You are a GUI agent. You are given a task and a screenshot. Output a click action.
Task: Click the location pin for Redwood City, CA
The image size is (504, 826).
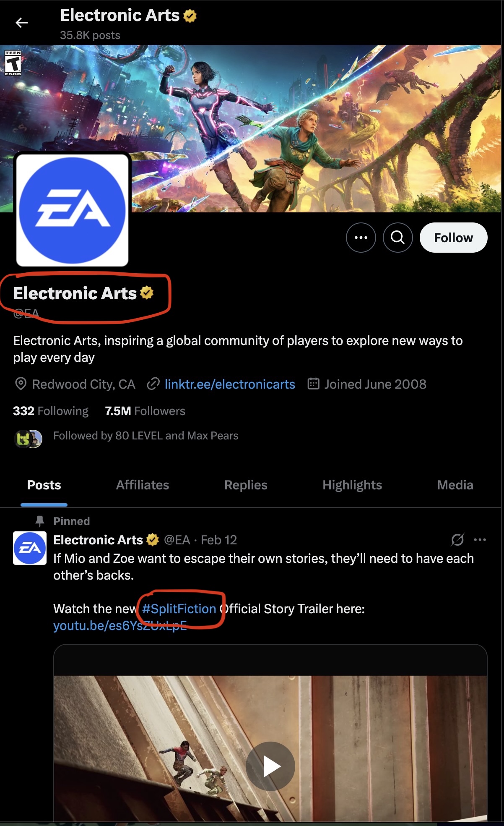click(x=20, y=384)
